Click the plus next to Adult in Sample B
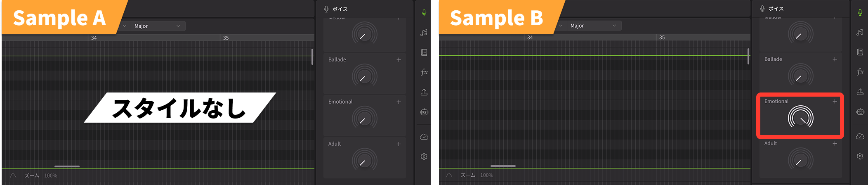This screenshot has width=868, height=185. point(835,143)
